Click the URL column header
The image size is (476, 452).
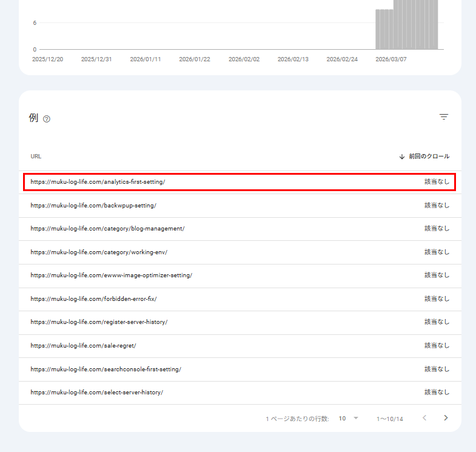point(36,157)
